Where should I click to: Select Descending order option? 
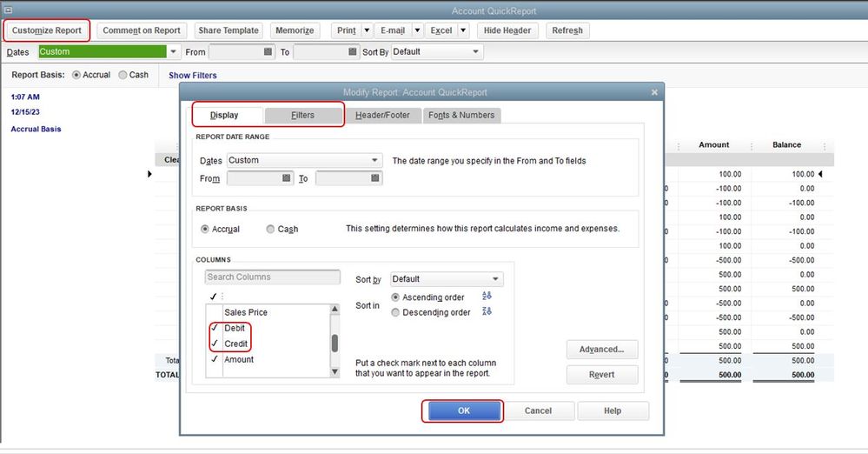[x=395, y=312]
